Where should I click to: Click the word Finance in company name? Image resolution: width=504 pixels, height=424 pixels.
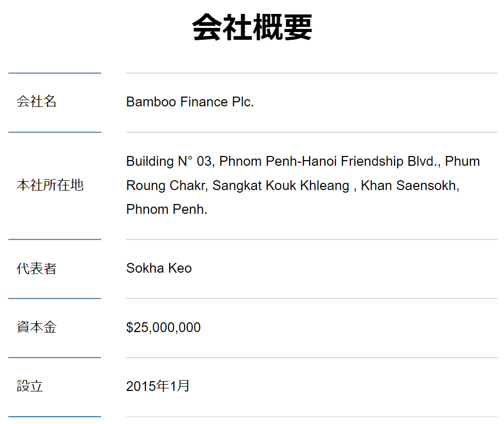(204, 102)
